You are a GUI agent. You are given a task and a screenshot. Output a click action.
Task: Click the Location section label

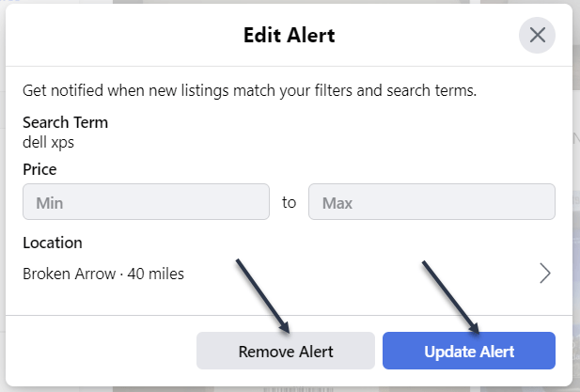point(53,243)
